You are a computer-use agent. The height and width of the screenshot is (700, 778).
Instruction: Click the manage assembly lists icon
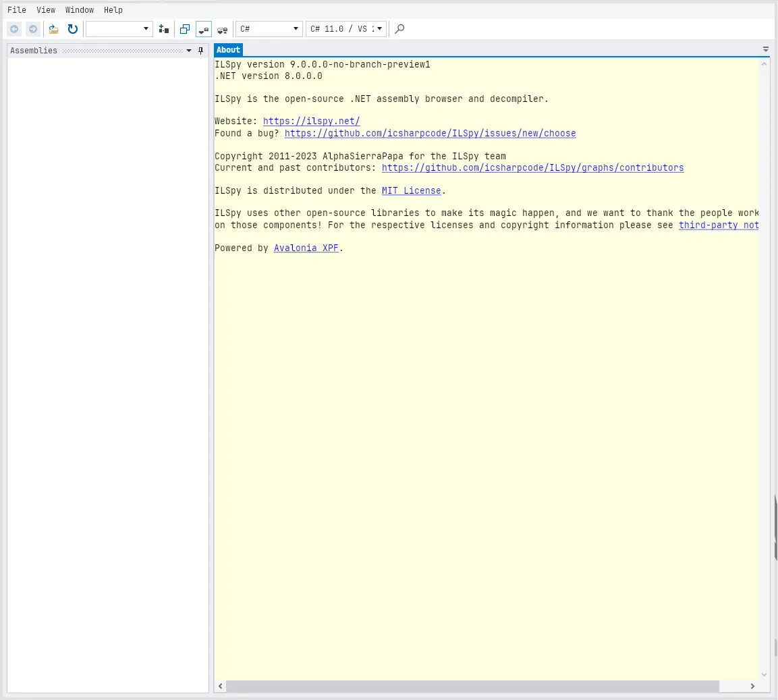pyautogui.click(x=164, y=29)
